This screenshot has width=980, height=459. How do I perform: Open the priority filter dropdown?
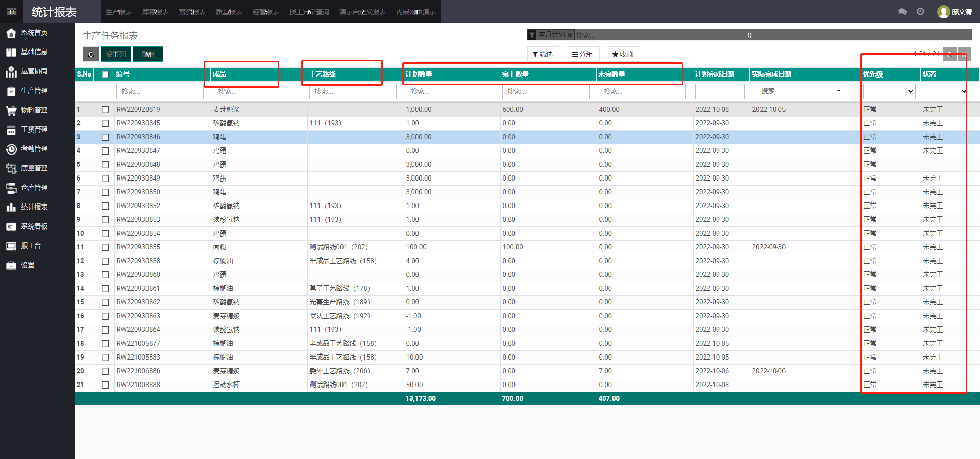tap(889, 91)
